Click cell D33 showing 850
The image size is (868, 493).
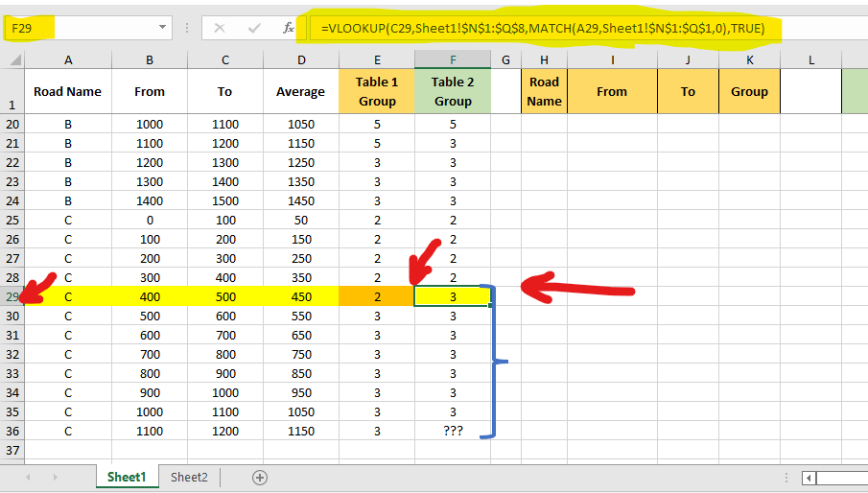301,373
